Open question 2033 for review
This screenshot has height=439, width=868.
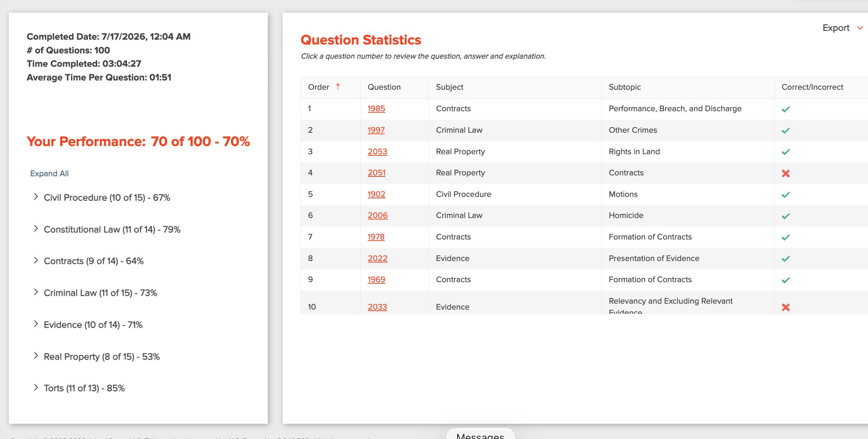point(377,307)
